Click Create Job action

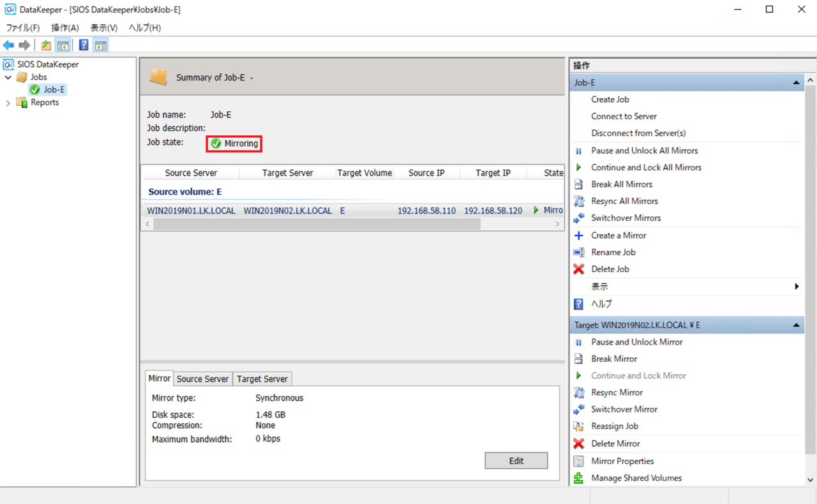[x=610, y=100]
